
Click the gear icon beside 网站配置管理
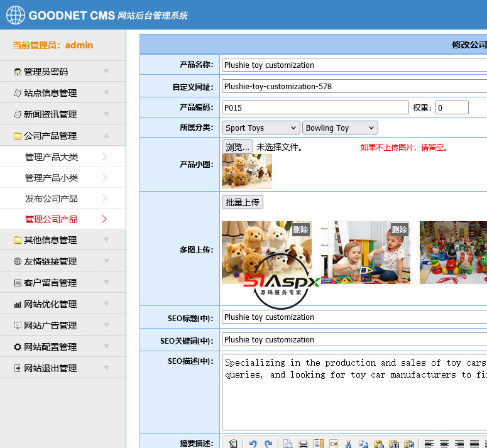(x=18, y=347)
